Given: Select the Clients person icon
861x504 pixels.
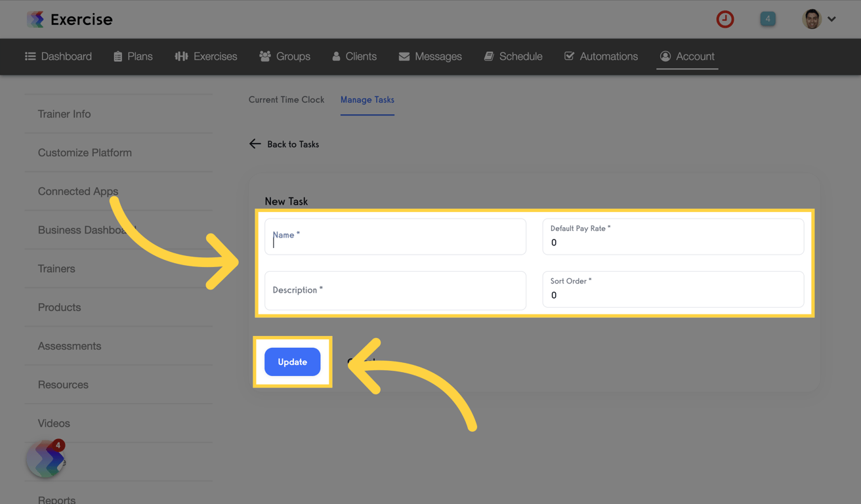Looking at the screenshot, I should point(336,56).
